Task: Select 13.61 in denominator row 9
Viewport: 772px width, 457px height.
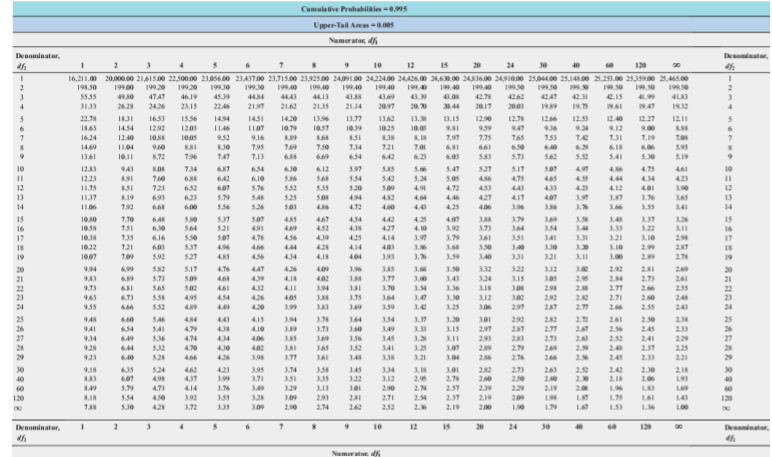Action: (x=88, y=157)
